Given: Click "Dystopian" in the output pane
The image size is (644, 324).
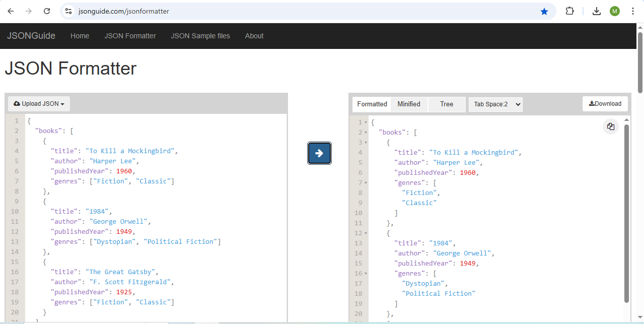Looking at the screenshot, I should 423,284.
